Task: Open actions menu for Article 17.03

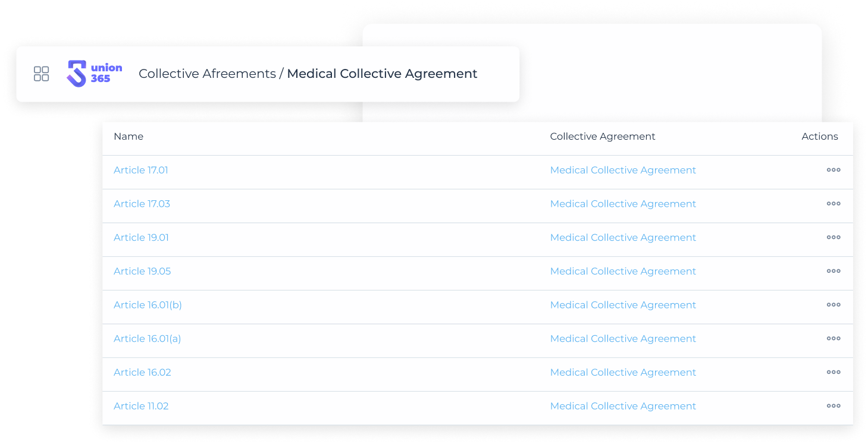Action: point(833,204)
